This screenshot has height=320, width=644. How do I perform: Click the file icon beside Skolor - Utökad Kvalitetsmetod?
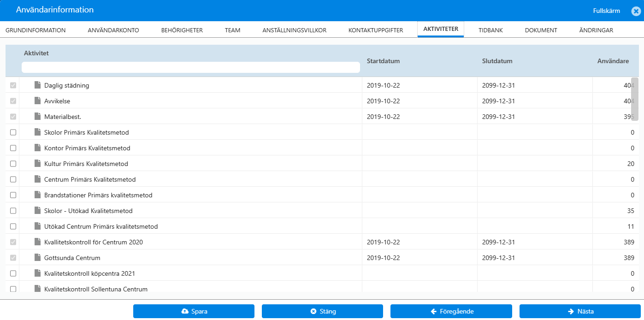click(x=38, y=210)
